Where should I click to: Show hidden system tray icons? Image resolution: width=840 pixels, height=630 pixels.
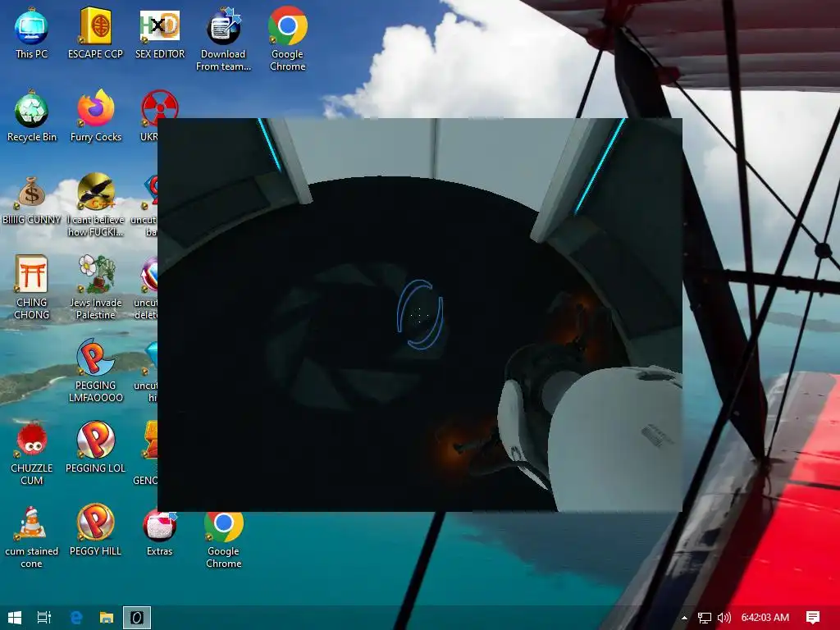tap(684, 618)
